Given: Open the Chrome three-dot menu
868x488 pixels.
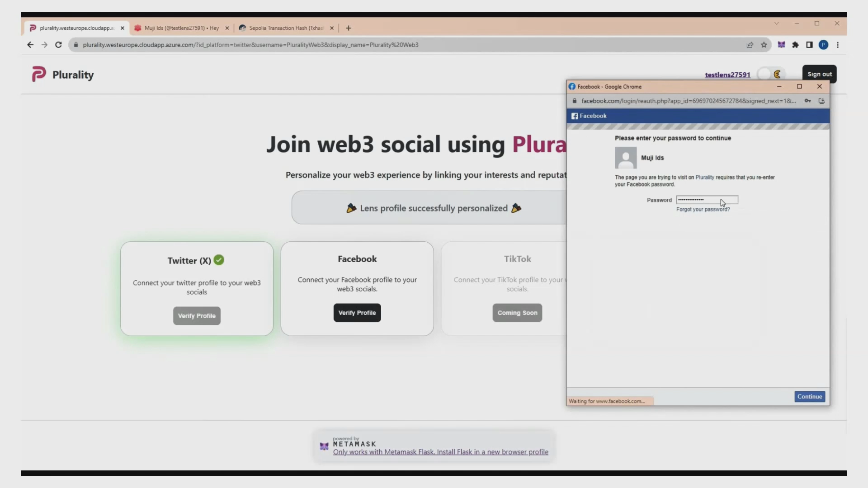Looking at the screenshot, I should pos(838,45).
